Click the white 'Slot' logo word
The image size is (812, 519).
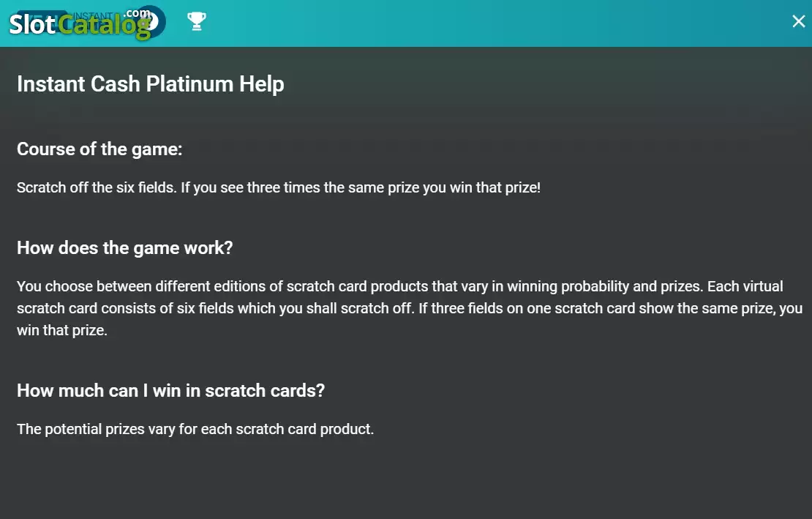(32, 24)
